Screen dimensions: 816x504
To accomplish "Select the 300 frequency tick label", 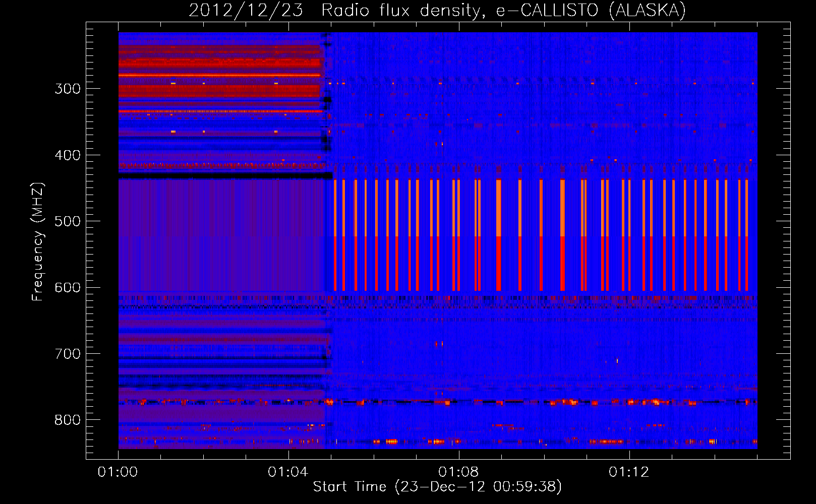I will 68,89.
